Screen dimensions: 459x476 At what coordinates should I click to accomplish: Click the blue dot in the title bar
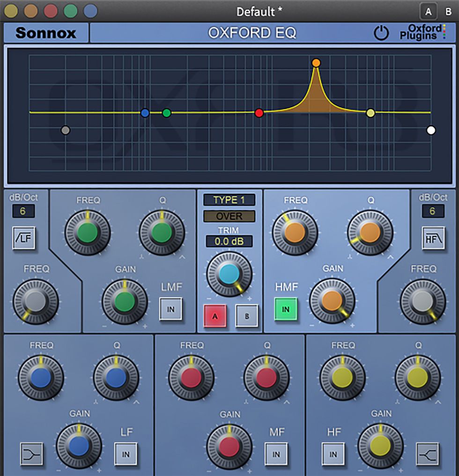[90, 11]
